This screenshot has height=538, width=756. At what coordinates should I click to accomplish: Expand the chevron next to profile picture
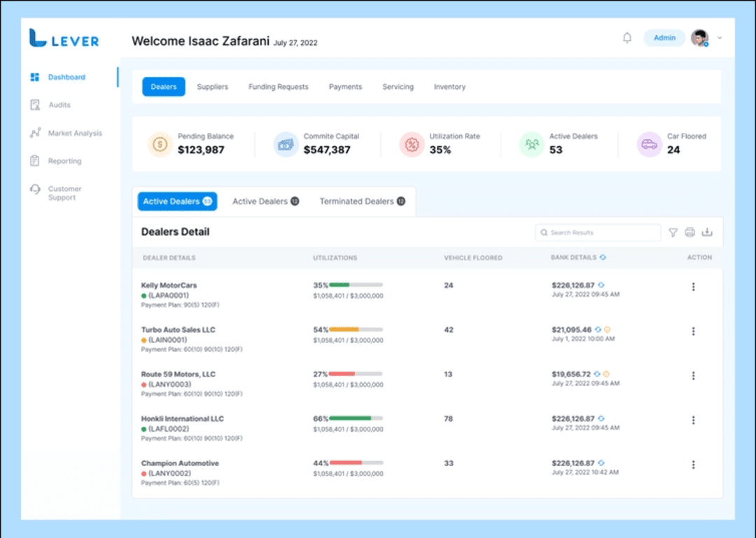tap(719, 38)
